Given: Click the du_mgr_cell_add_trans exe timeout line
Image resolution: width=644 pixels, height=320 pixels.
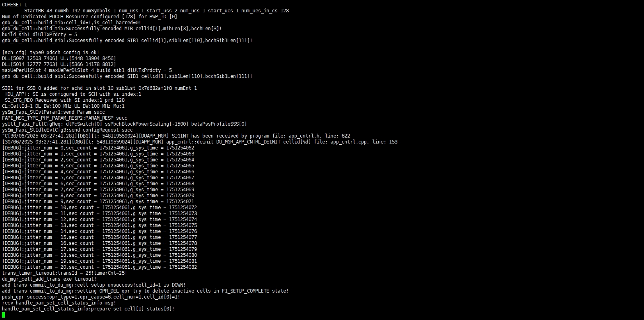Looking at the screenshot, I should [x=49, y=279].
